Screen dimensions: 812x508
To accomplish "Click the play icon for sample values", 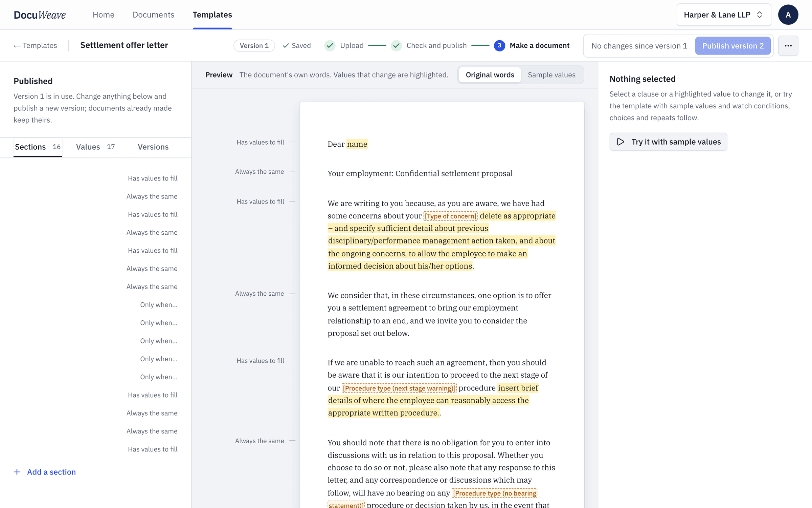I will coord(620,142).
